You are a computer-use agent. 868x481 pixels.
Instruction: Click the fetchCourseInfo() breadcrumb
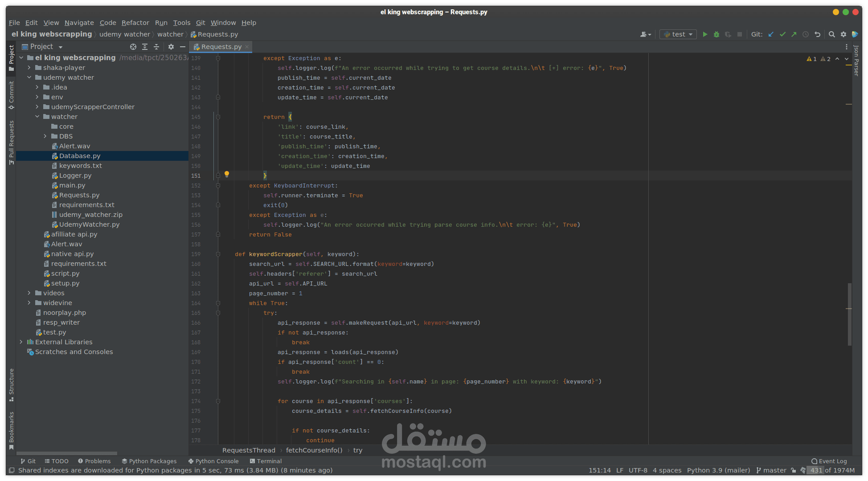314,450
